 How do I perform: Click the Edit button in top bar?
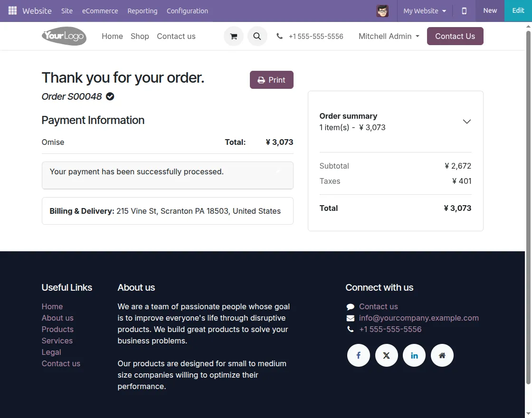click(518, 10)
